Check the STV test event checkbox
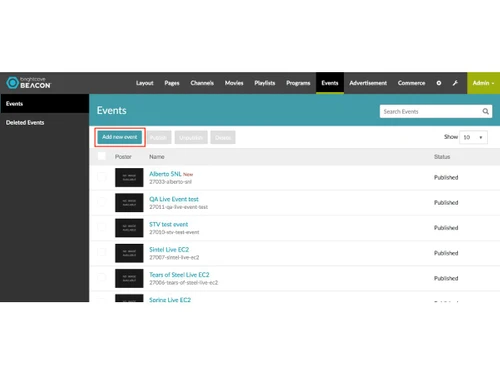Viewport: 500px width, 375px height. point(102,227)
